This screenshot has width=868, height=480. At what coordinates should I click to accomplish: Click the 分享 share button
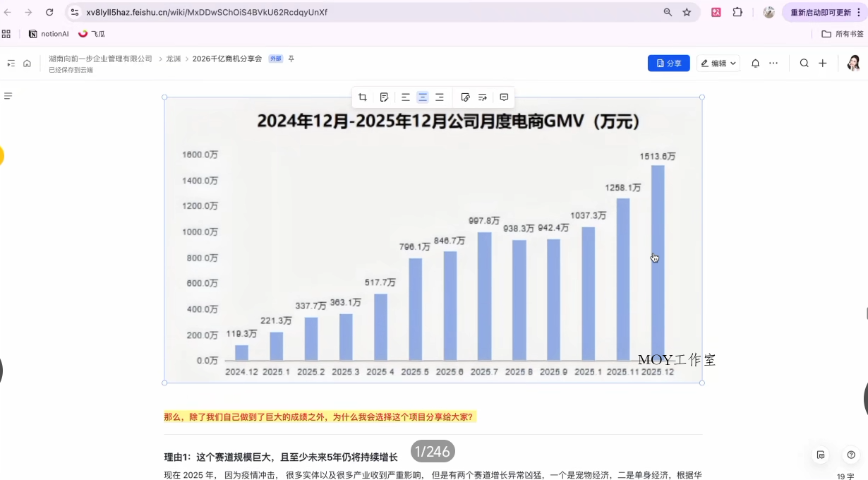point(668,63)
